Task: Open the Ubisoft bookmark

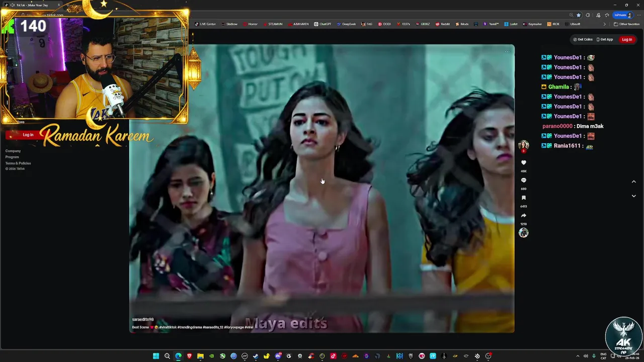Action: point(573,24)
